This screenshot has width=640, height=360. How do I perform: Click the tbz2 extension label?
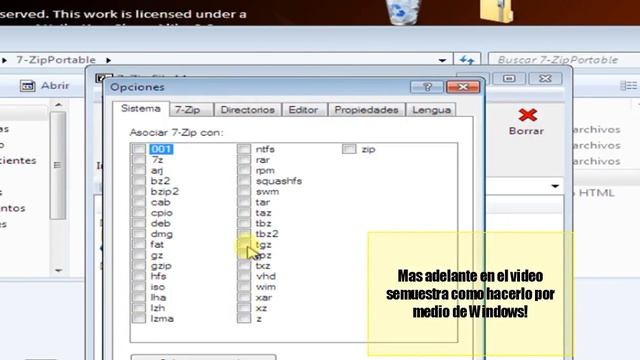pos(267,234)
